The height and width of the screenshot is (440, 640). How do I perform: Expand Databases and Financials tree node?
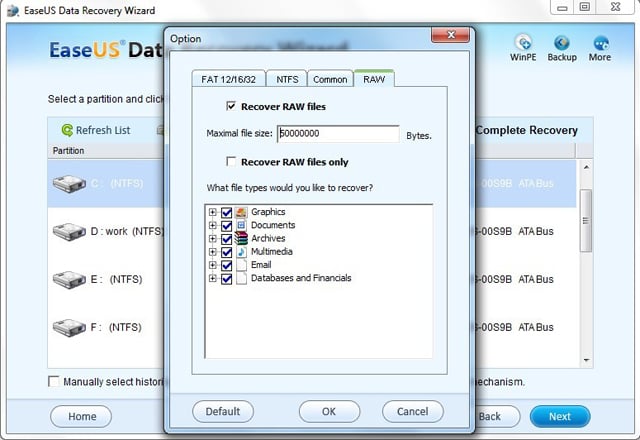pyautogui.click(x=212, y=278)
